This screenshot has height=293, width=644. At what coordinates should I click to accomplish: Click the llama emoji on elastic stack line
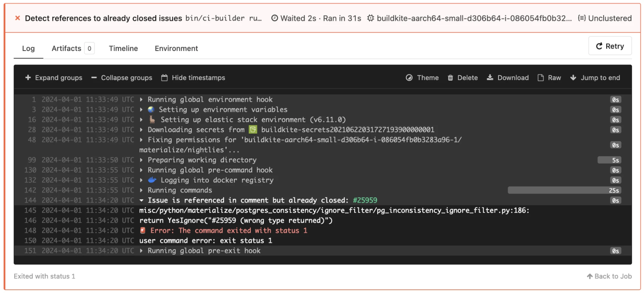(x=152, y=119)
